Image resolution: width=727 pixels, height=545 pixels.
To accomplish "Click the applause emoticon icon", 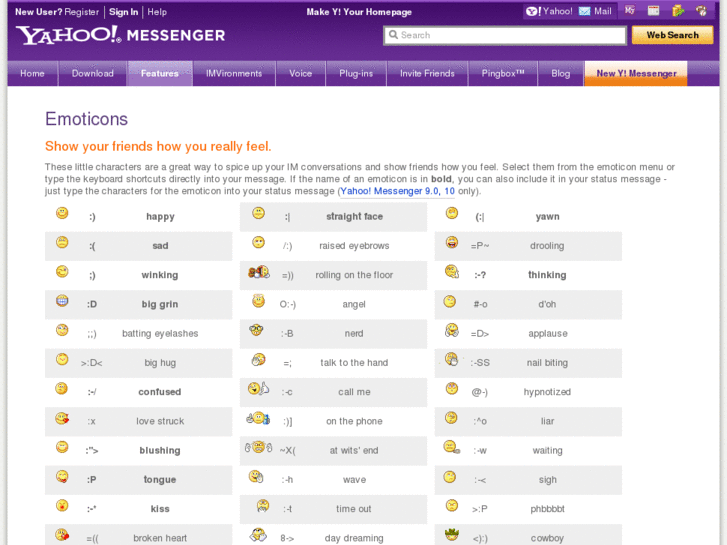I will (452, 330).
